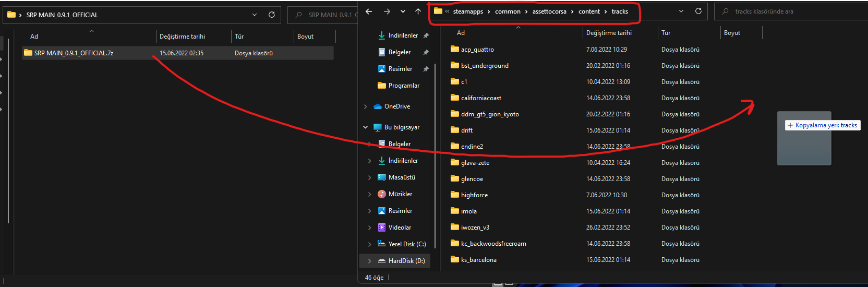Select SRP MAIN_0.9.1_OFFICIAL.7z file row
Screen dimensions: 868x287
point(178,53)
